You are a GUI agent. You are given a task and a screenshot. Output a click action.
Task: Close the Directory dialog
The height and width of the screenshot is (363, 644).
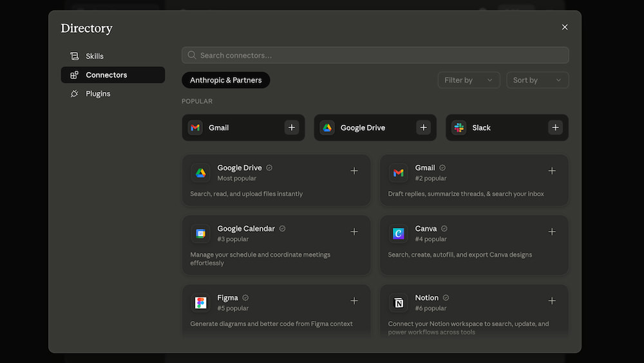pyautogui.click(x=565, y=27)
